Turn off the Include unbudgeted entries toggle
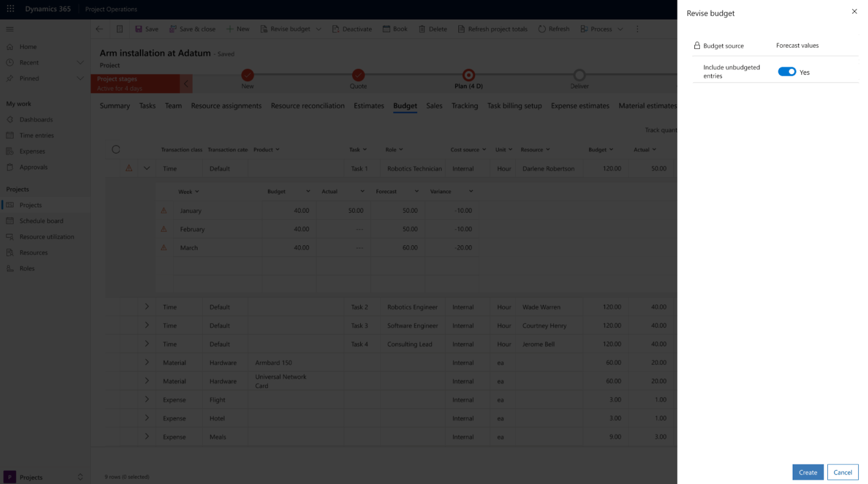Image resolution: width=868 pixels, height=484 pixels. tap(787, 72)
